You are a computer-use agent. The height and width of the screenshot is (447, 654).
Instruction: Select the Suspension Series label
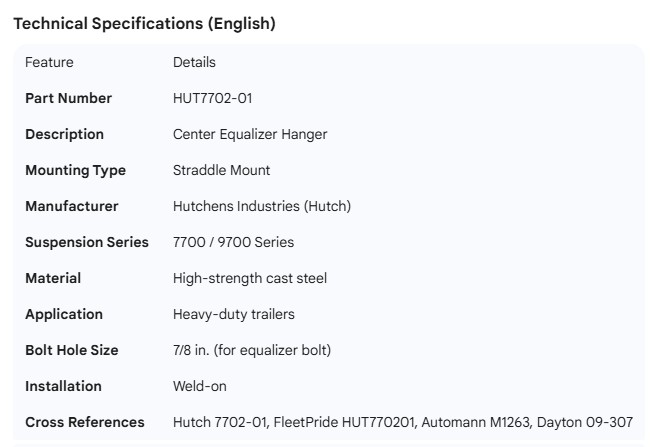[87, 242]
